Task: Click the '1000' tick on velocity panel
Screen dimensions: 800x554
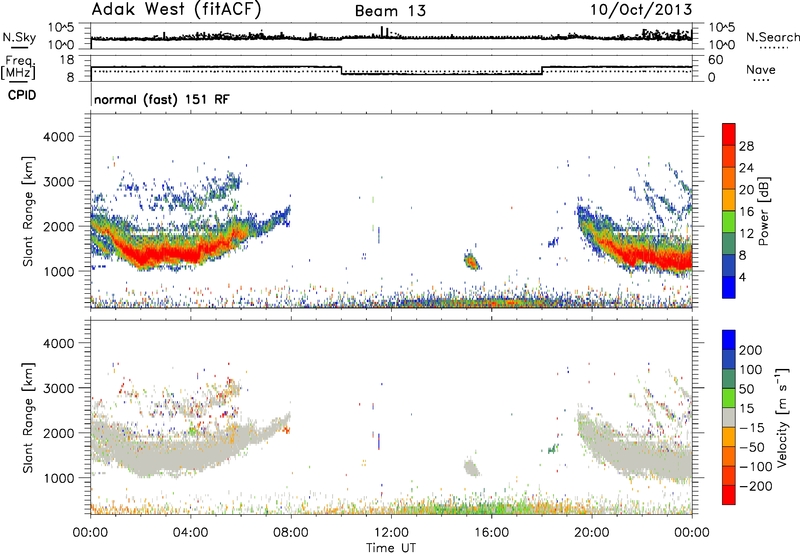Action: (59, 478)
